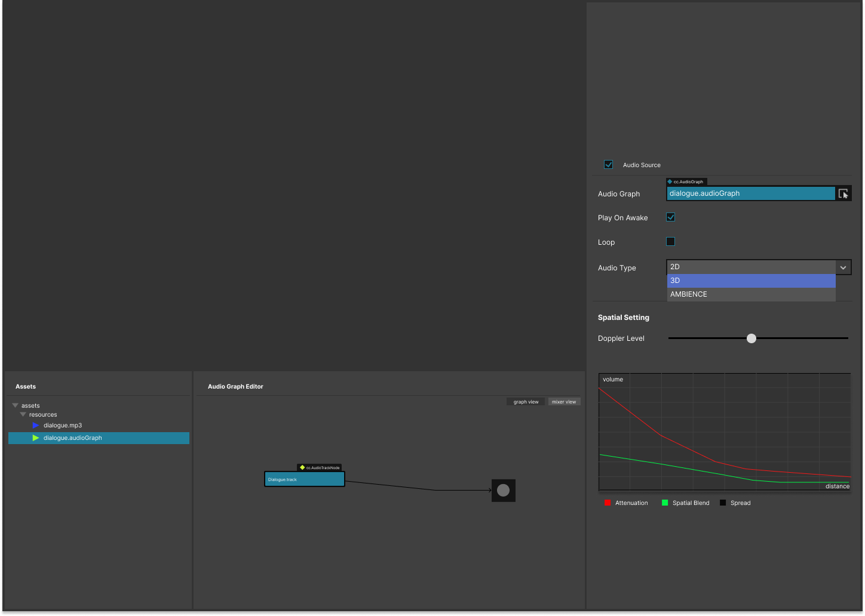
Task: Click the green play icon beside dialogue.audioGraph
Action: point(35,438)
